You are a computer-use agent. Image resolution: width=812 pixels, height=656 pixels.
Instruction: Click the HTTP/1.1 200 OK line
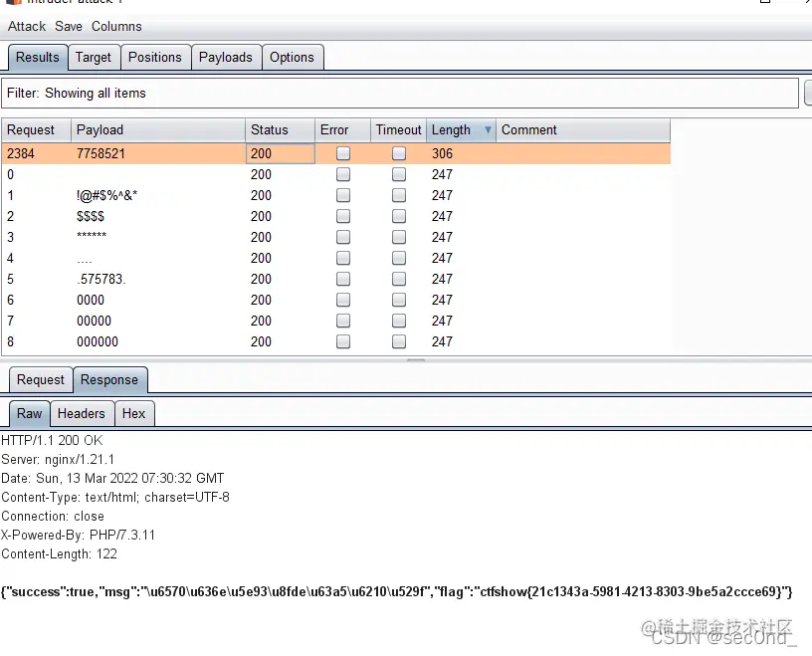coord(52,440)
